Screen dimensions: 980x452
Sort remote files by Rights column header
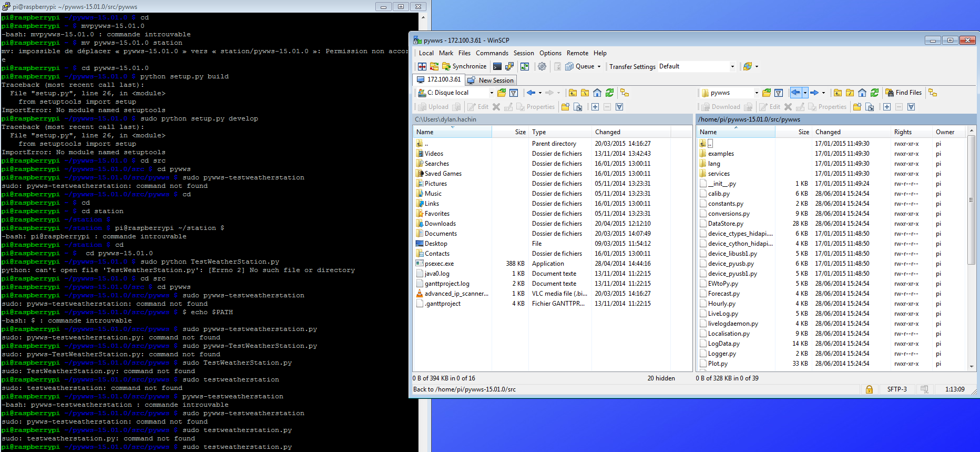911,132
